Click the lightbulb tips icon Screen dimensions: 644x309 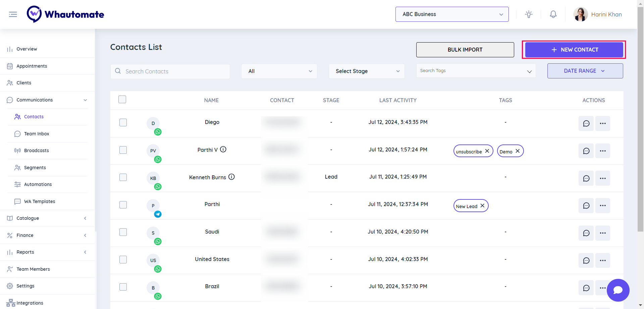tap(529, 14)
